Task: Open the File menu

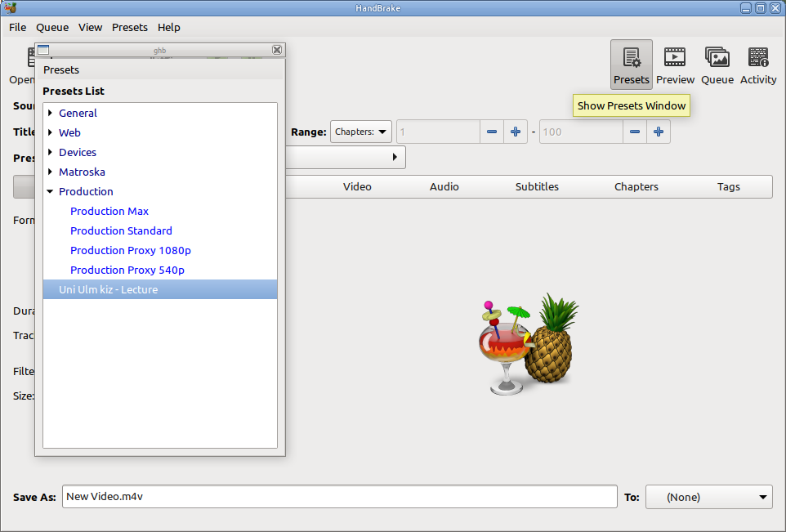Action: [18, 27]
